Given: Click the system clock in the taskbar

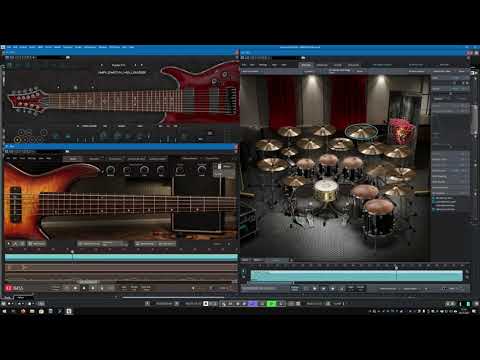Looking at the screenshot, I should [464, 311].
